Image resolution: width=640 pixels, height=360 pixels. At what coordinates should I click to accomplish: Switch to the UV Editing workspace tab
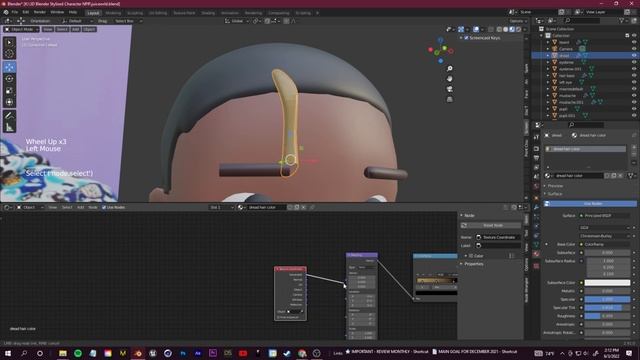158,13
